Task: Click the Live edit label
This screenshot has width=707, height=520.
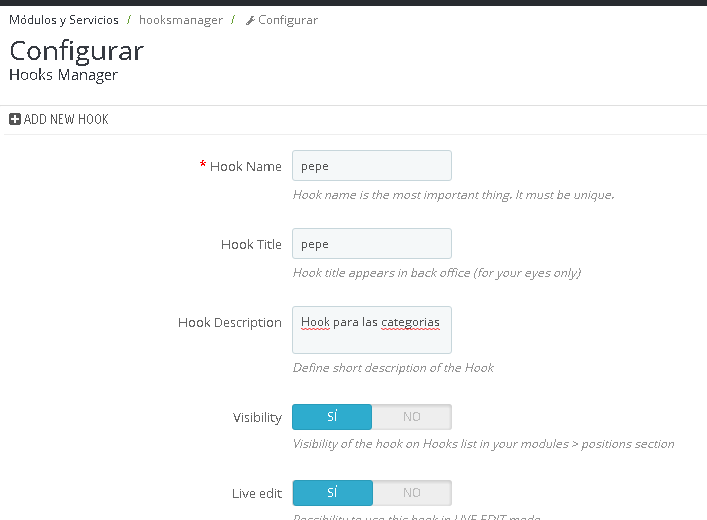Action: [256, 494]
